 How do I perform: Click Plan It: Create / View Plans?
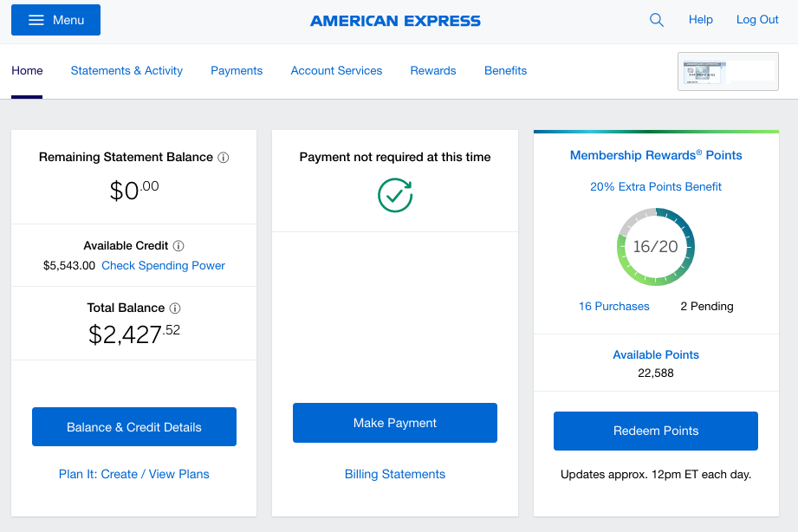[133, 474]
